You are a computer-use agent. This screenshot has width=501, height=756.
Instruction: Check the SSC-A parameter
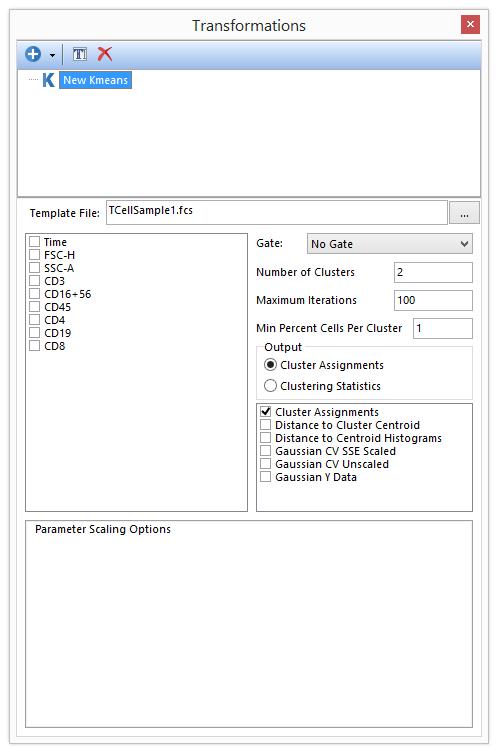(34, 268)
